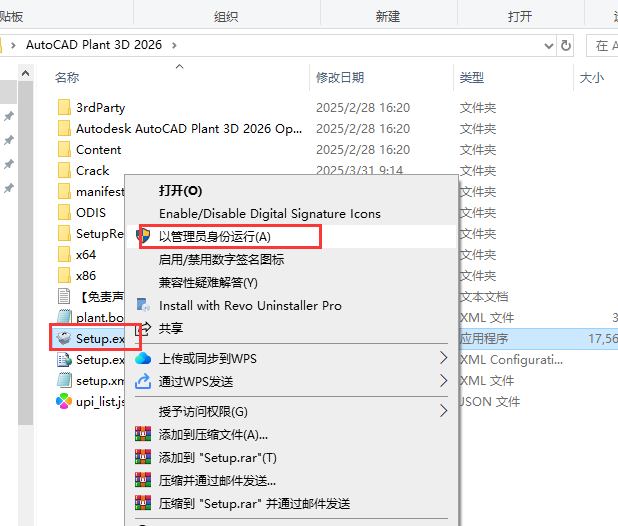
Task: Click the JSON 文件 type cell
Action: click(489, 401)
